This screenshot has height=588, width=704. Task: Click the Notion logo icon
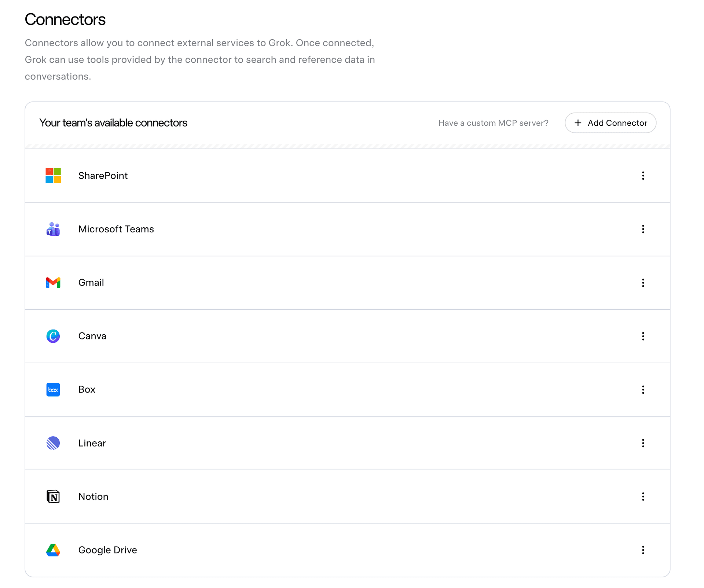tap(53, 496)
